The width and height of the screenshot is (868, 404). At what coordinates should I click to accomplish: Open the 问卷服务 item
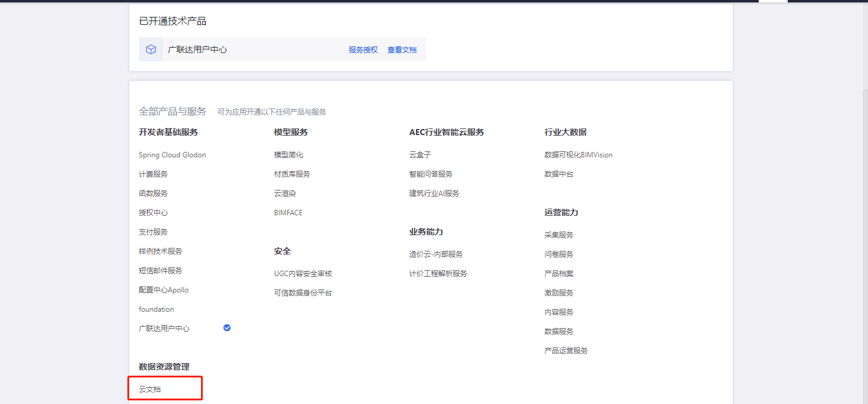[559, 254]
